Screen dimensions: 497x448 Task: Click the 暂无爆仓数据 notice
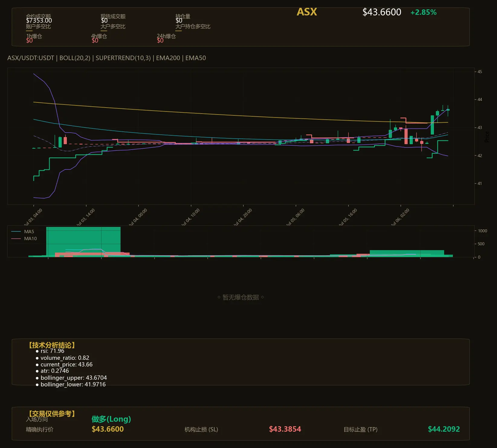pos(241,297)
